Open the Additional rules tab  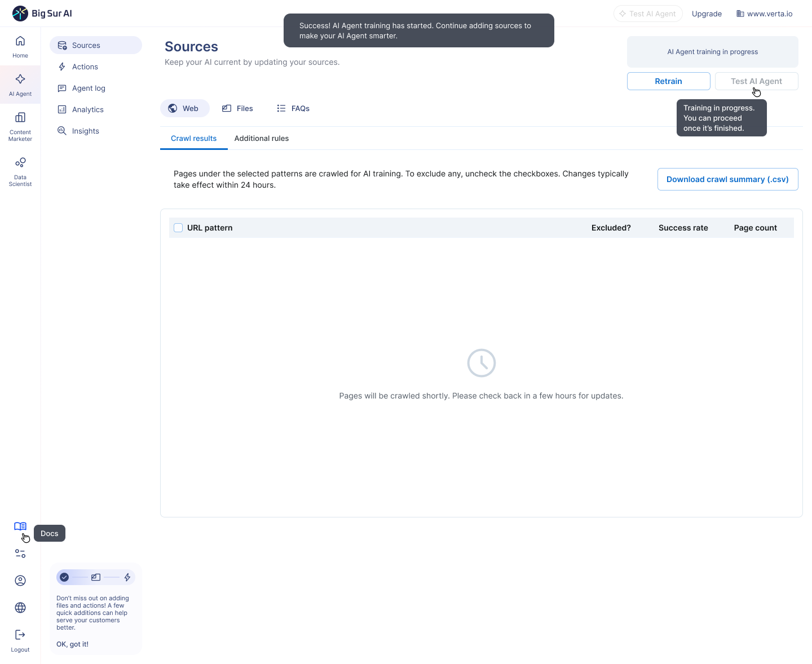(x=261, y=138)
